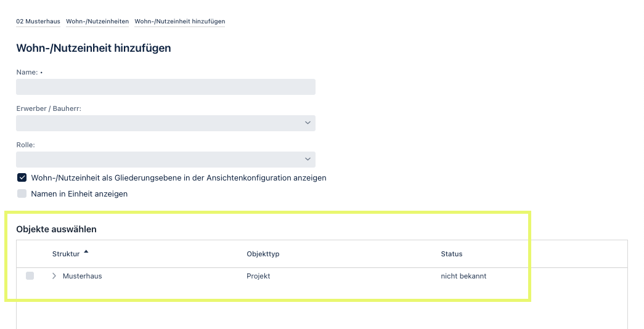Open the Erwerber / Bauherr dropdown
Screen dimensions: 644x329
[166, 123]
